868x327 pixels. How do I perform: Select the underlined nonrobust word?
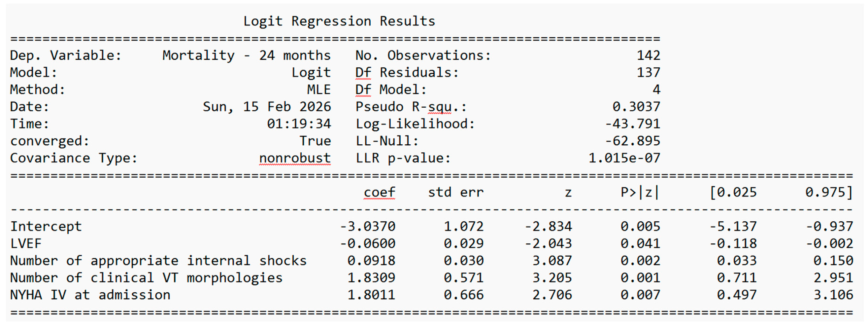(x=295, y=158)
